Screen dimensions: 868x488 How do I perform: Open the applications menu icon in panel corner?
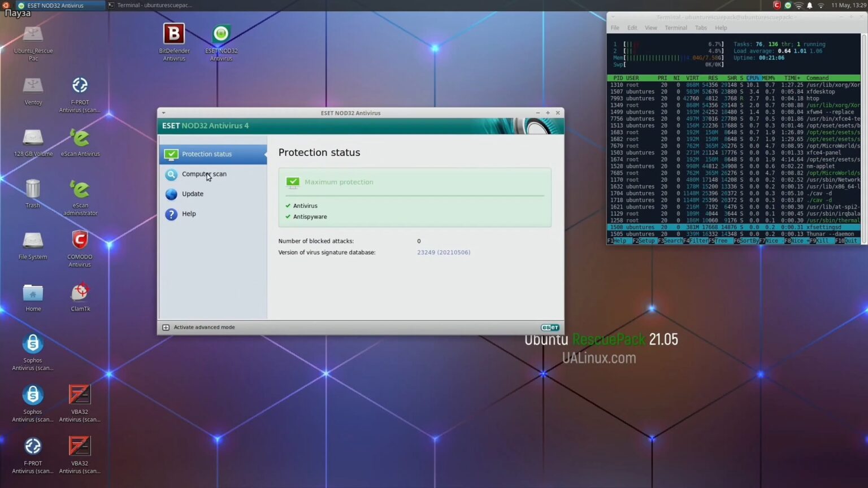click(x=6, y=5)
